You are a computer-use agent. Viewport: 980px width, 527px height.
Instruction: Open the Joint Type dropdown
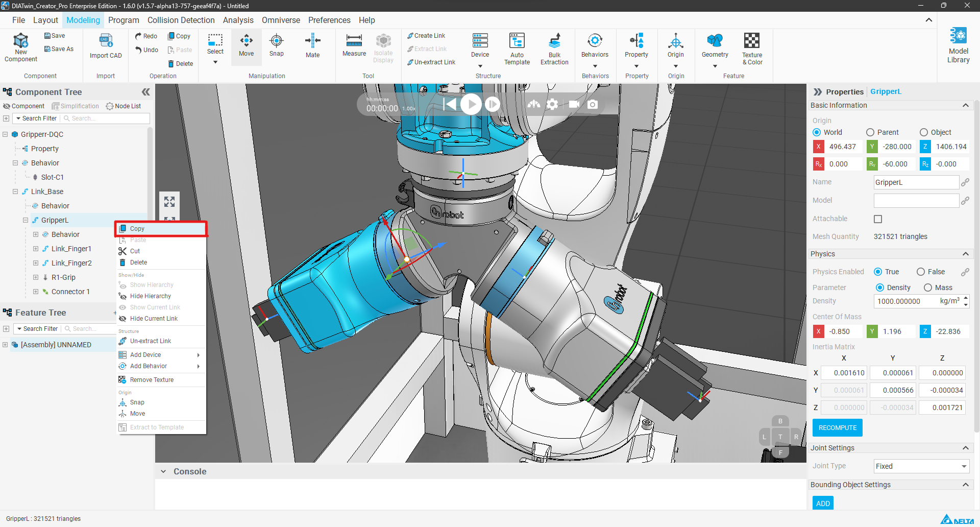921,466
